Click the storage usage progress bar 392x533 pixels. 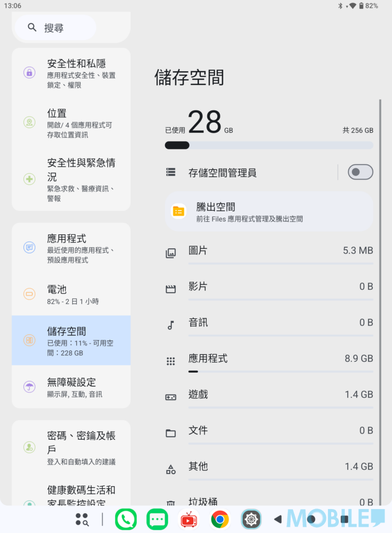point(269,145)
